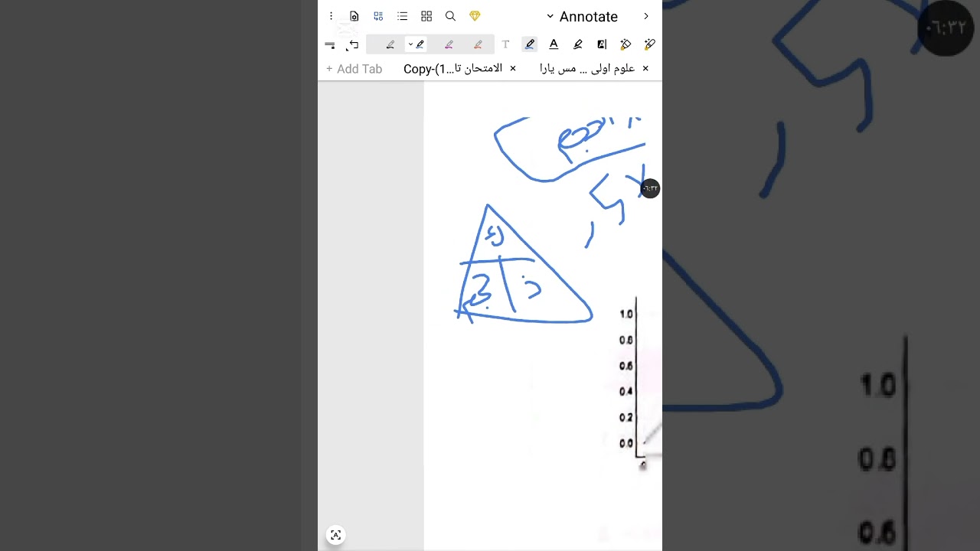Image resolution: width=980 pixels, height=551 pixels.
Task: Close the علوم اولى مس يارا tab
Action: point(645,68)
